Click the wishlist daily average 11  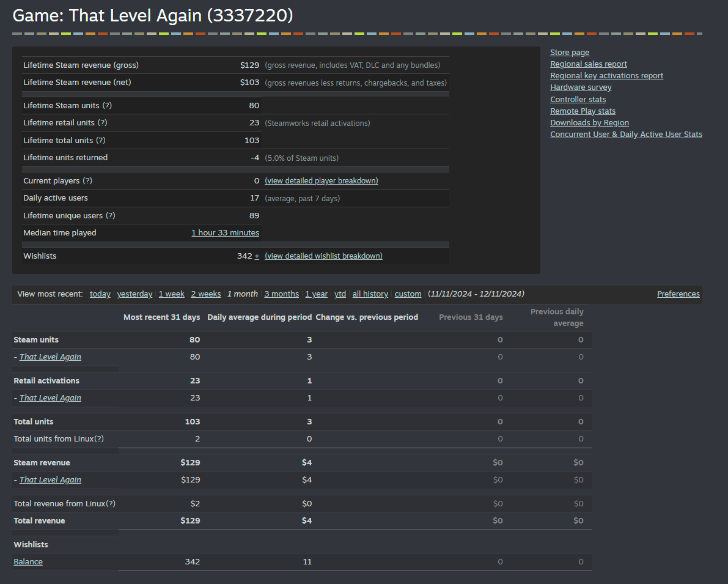[307, 562]
